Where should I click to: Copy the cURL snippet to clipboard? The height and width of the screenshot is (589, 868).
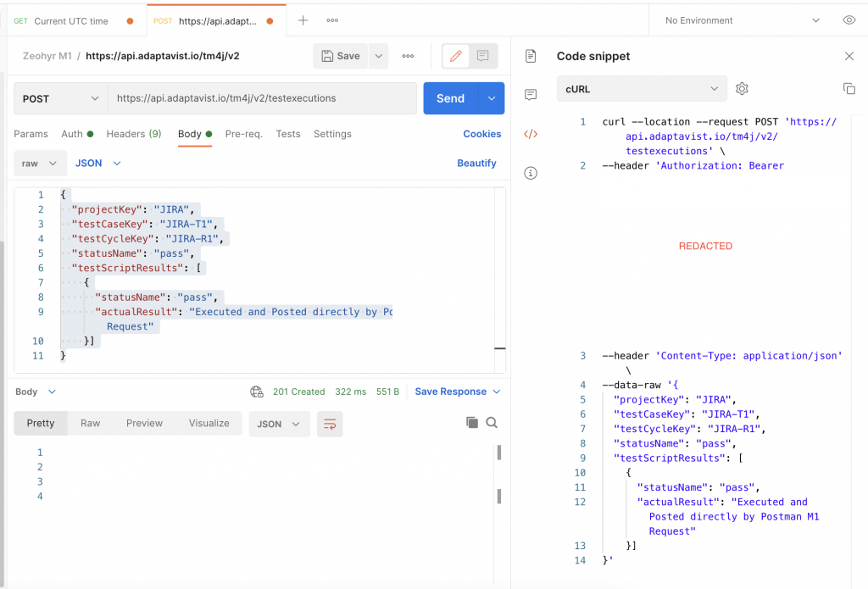point(849,88)
